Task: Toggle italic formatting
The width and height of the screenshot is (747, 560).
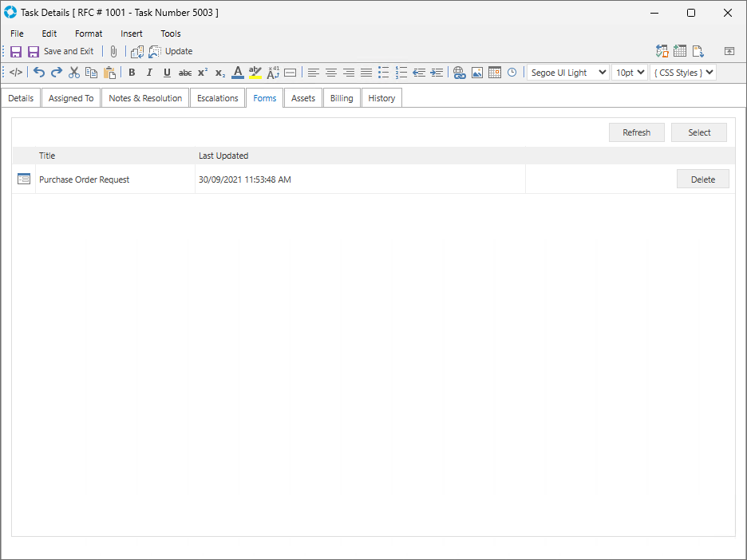Action: click(149, 73)
